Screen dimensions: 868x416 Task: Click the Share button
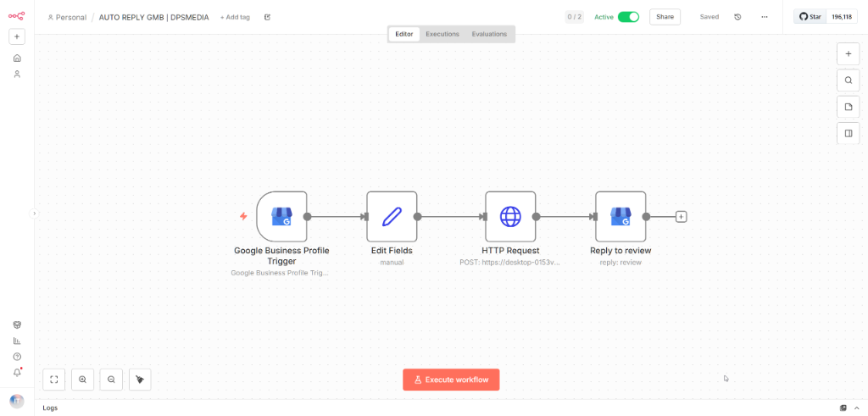click(665, 17)
